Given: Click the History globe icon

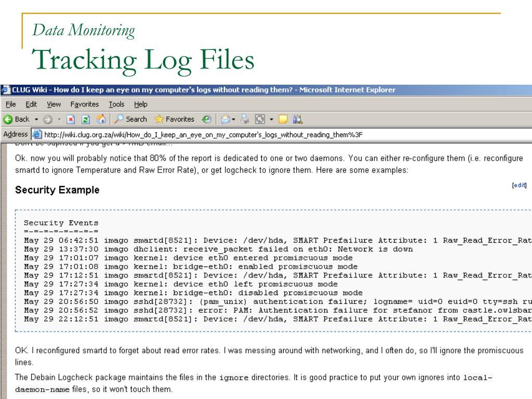Looking at the screenshot, I should 206,119.
